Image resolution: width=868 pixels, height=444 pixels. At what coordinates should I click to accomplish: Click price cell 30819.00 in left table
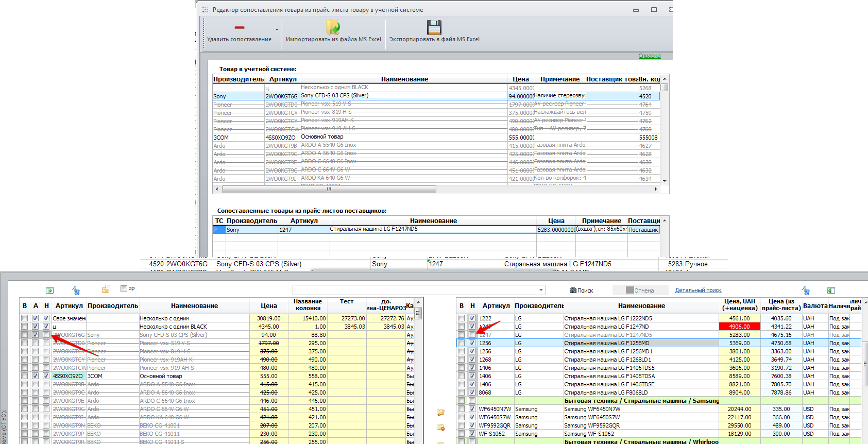click(269, 318)
